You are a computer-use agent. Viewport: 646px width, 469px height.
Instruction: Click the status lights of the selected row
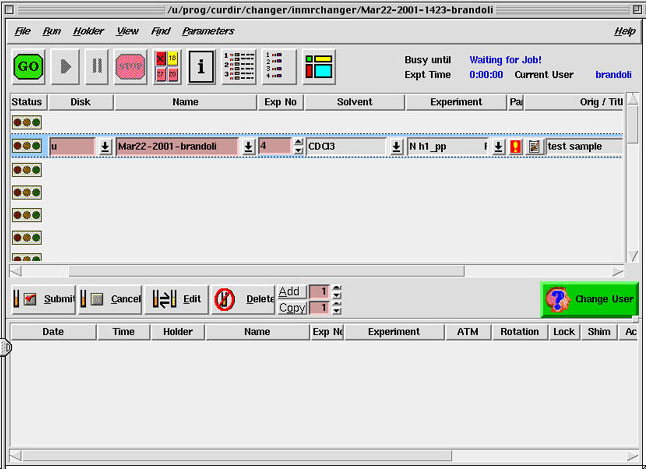(26, 146)
